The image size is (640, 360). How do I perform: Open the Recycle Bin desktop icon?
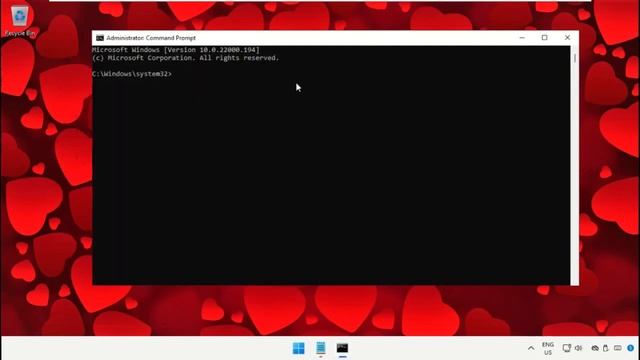[20, 21]
